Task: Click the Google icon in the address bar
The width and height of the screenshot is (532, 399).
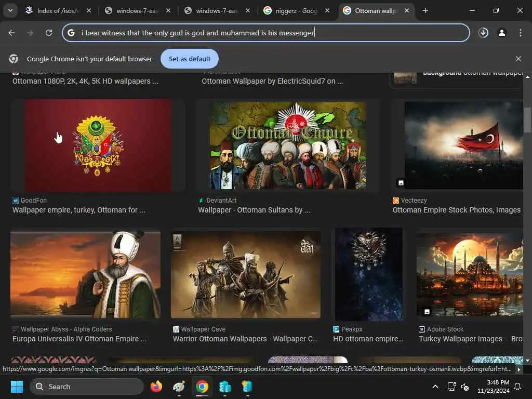Action: (71, 33)
